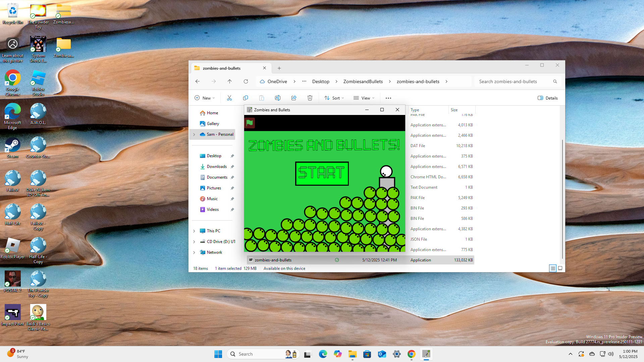Toggle the Details pane button
Screen dimensions: 644x362
548,98
